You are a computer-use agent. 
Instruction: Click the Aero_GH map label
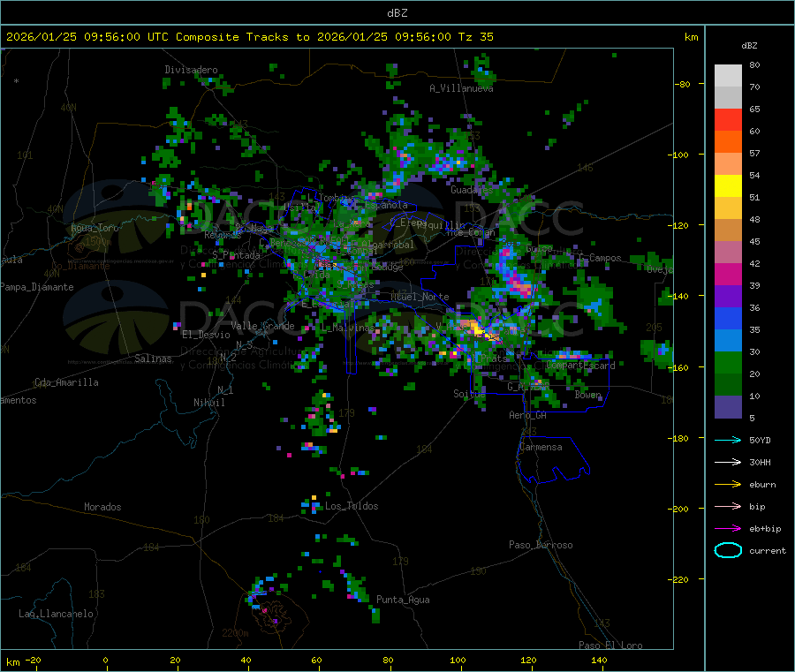[x=528, y=415]
